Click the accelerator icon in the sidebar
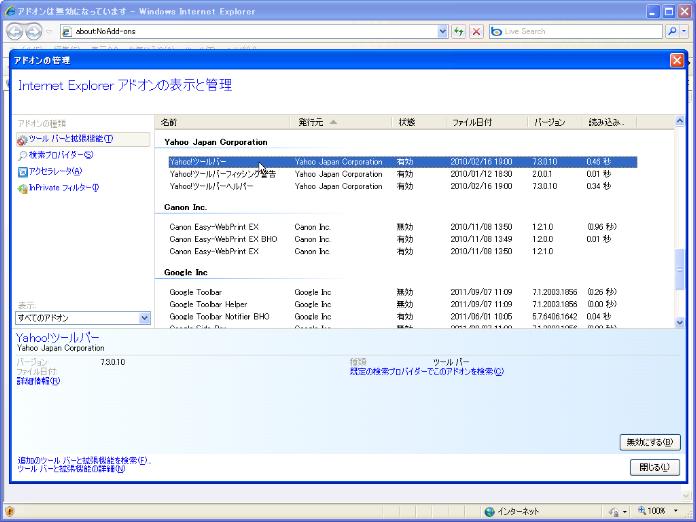 coord(22,172)
